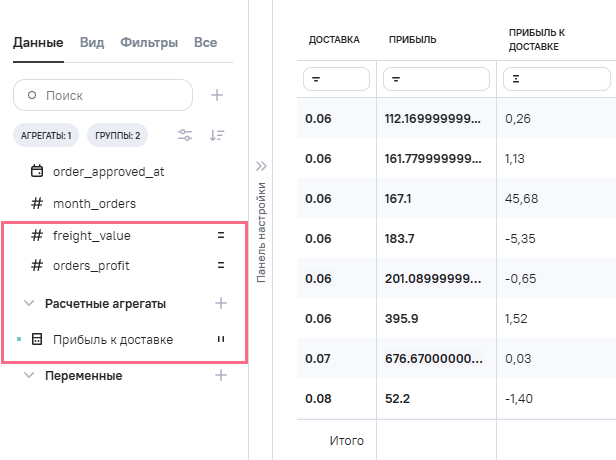Click the Группы: 2 chip
Viewport: 616px width, 460px height.
point(118,135)
